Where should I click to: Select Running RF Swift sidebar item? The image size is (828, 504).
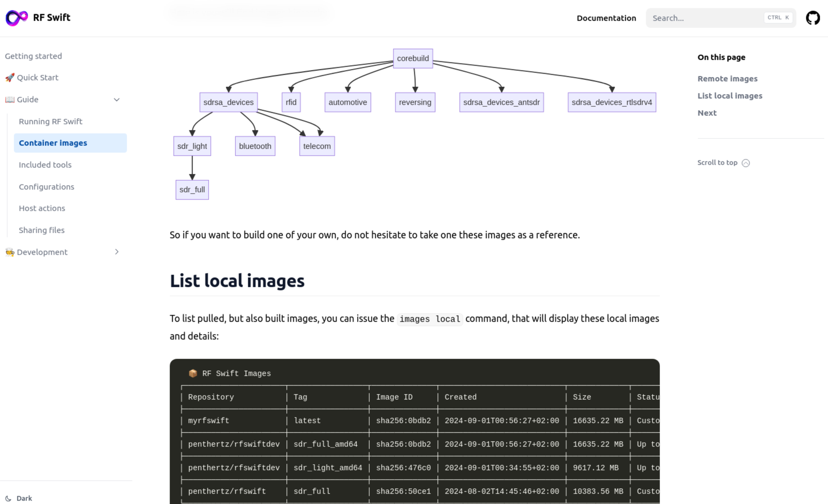[x=51, y=121]
